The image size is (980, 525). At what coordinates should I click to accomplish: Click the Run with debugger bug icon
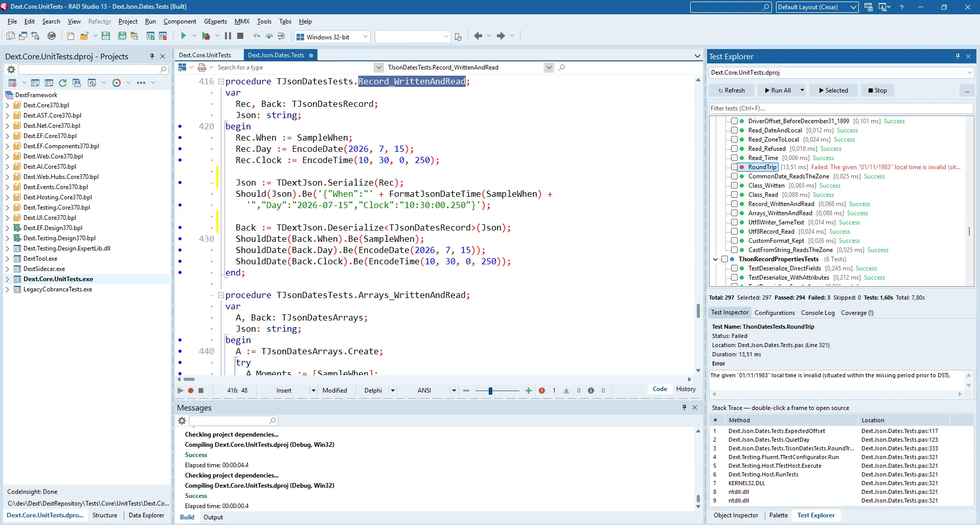point(206,36)
